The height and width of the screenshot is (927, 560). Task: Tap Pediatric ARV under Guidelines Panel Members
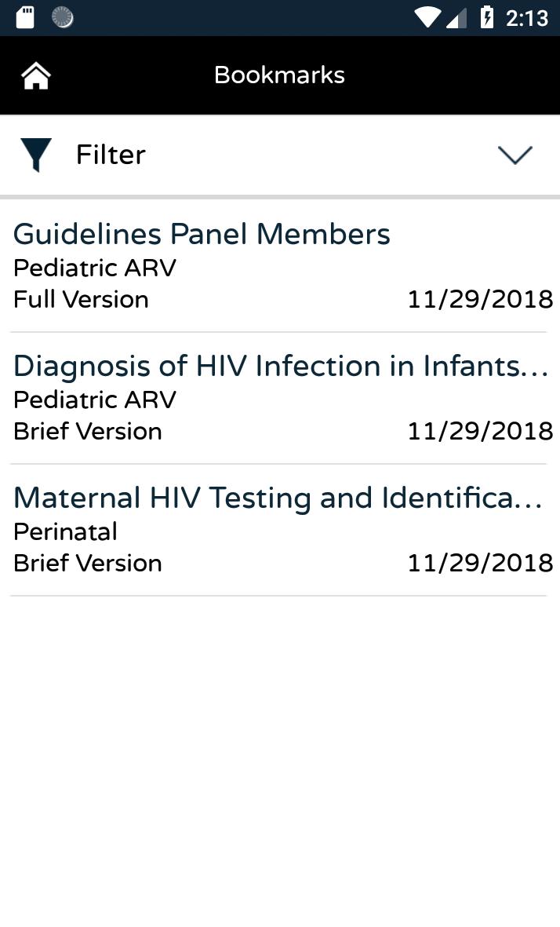pyautogui.click(x=93, y=268)
